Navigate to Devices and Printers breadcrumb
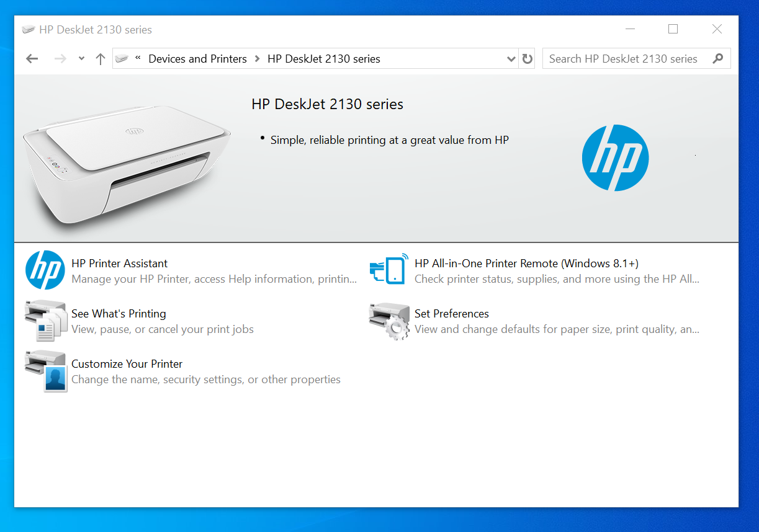Image resolution: width=759 pixels, height=532 pixels. pyautogui.click(x=197, y=59)
